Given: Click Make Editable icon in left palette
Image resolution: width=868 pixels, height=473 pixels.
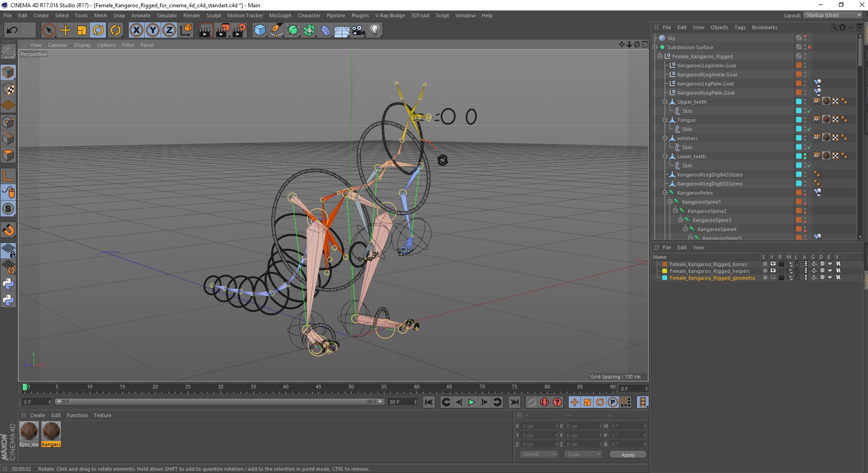Looking at the screenshot, I should (8, 51).
